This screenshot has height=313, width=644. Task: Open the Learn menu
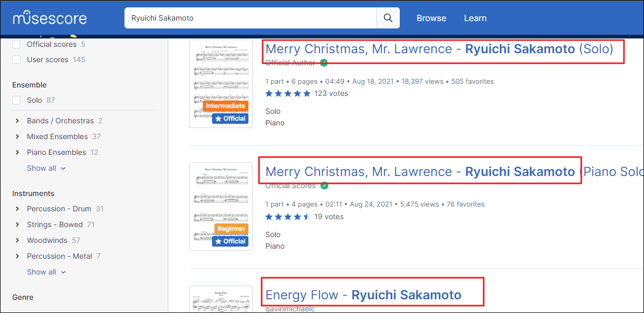[475, 18]
